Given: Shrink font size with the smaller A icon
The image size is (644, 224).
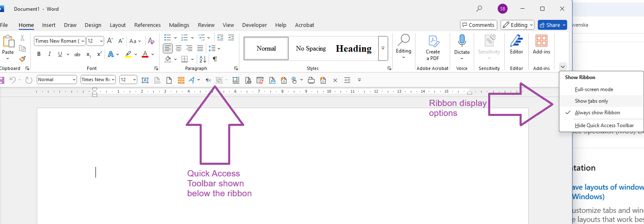Looking at the screenshot, I should point(121,41).
